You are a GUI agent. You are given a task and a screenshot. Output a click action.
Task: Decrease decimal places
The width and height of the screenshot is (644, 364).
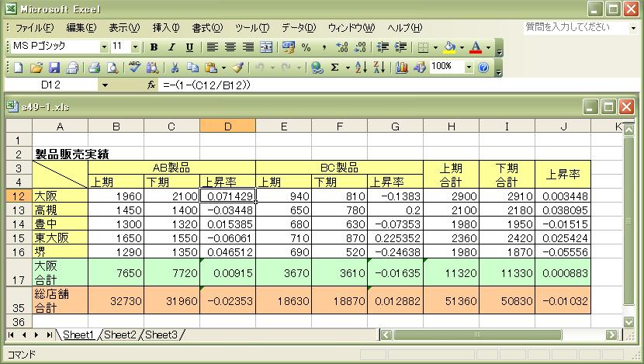[360, 47]
